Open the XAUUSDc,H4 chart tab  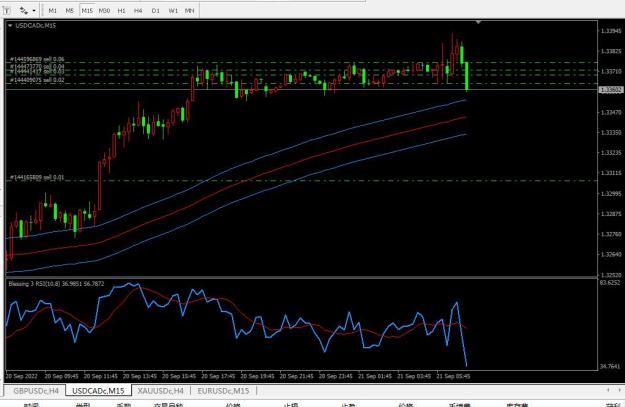pyautogui.click(x=160, y=391)
